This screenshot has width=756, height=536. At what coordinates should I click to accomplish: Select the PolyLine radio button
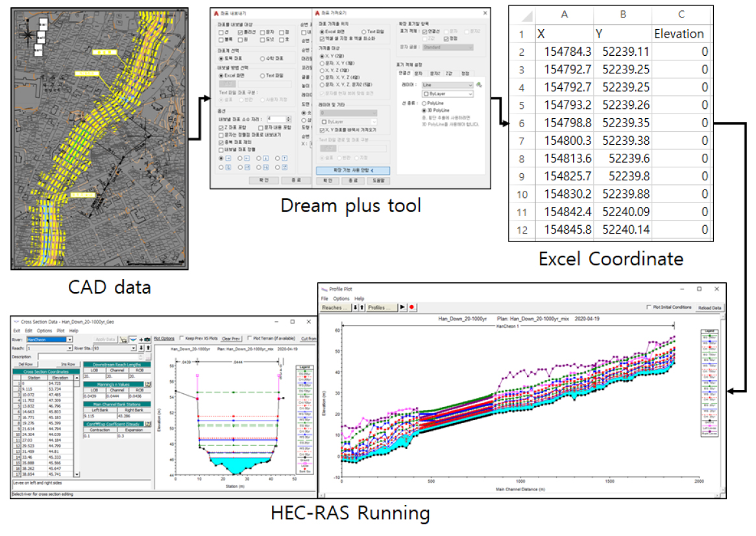coord(424,103)
